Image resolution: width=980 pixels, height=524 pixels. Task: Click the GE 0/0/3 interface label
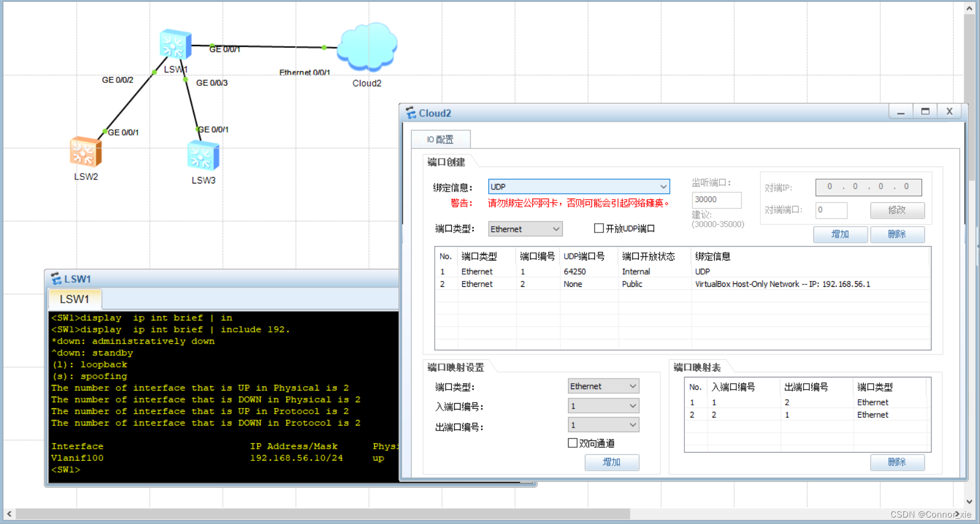[212, 83]
